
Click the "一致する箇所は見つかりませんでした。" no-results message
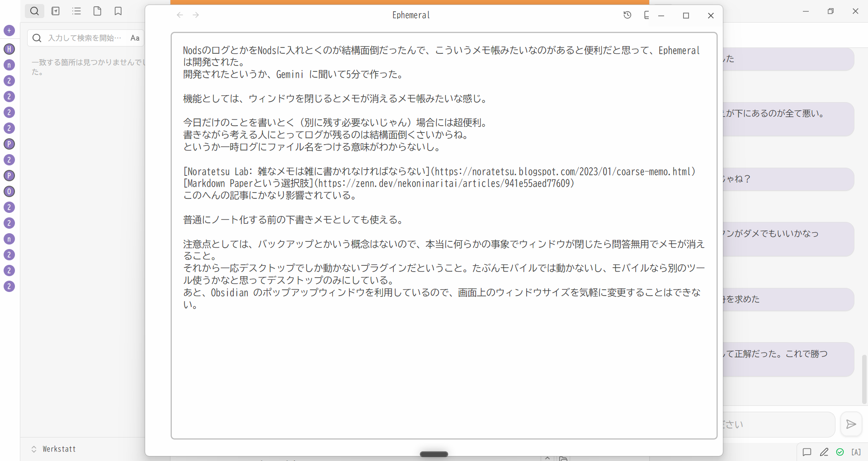click(88, 67)
